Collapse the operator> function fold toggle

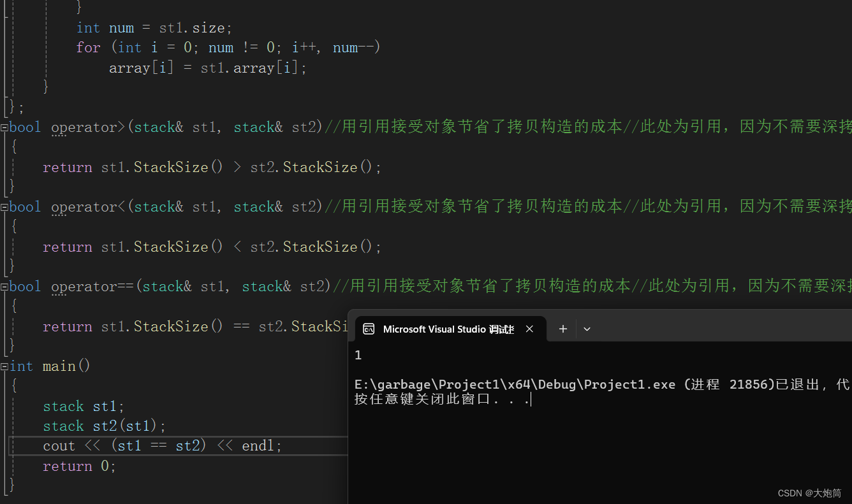[x=4, y=127]
